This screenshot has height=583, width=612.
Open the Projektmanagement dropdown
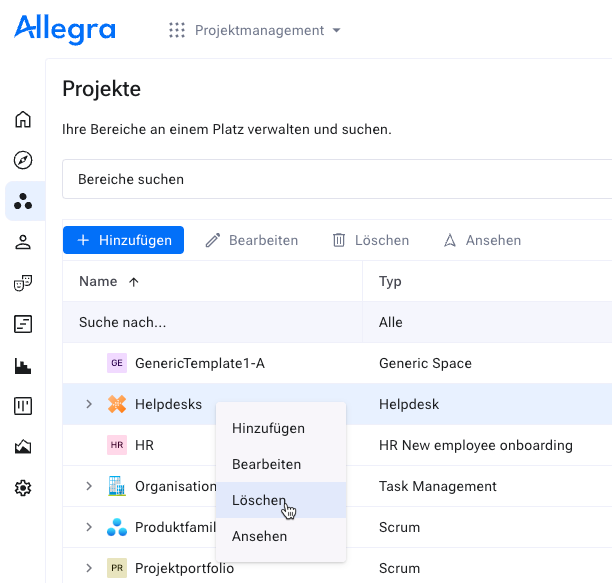click(x=267, y=30)
